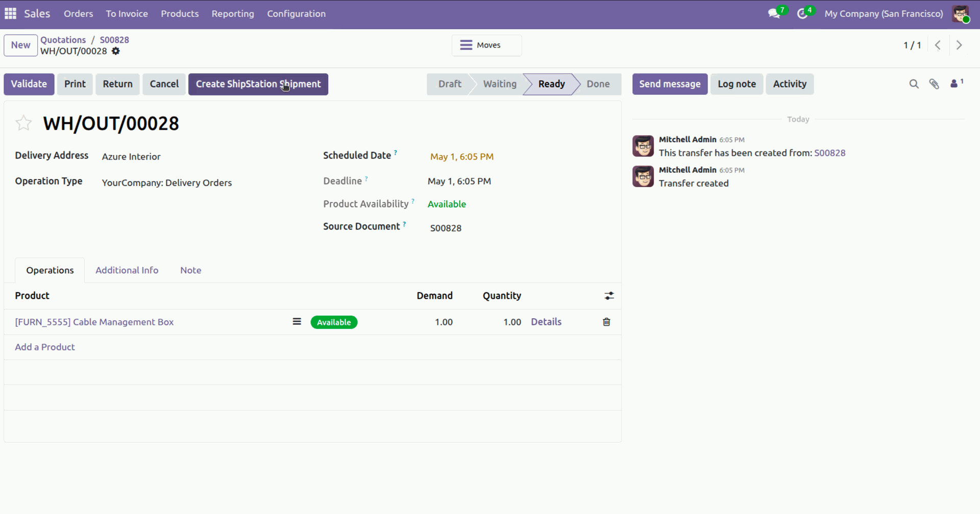The width and height of the screenshot is (980, 514).
Task: Switch to the Note tab
Action: (x=191, y=270)
